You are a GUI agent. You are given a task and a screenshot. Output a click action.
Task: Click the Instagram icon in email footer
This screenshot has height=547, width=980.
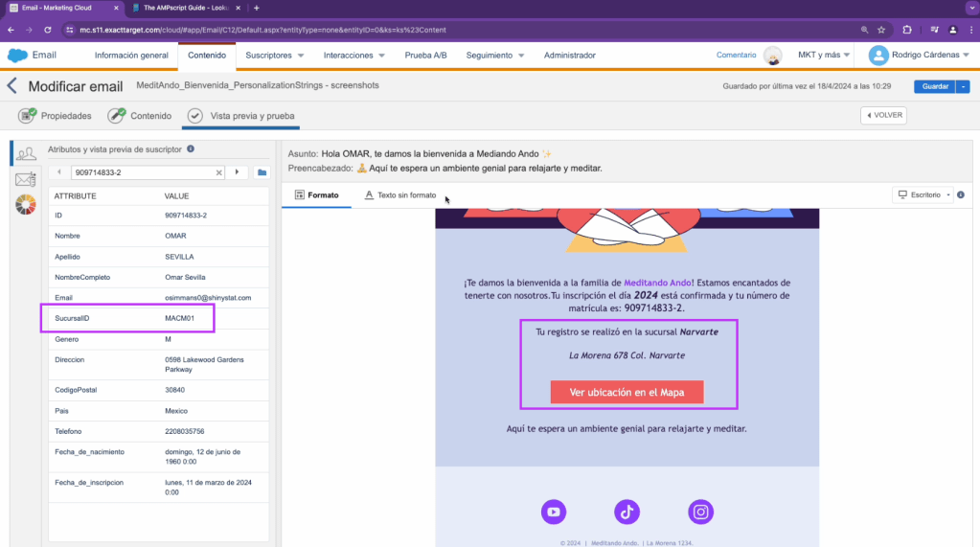click(701, 513)
